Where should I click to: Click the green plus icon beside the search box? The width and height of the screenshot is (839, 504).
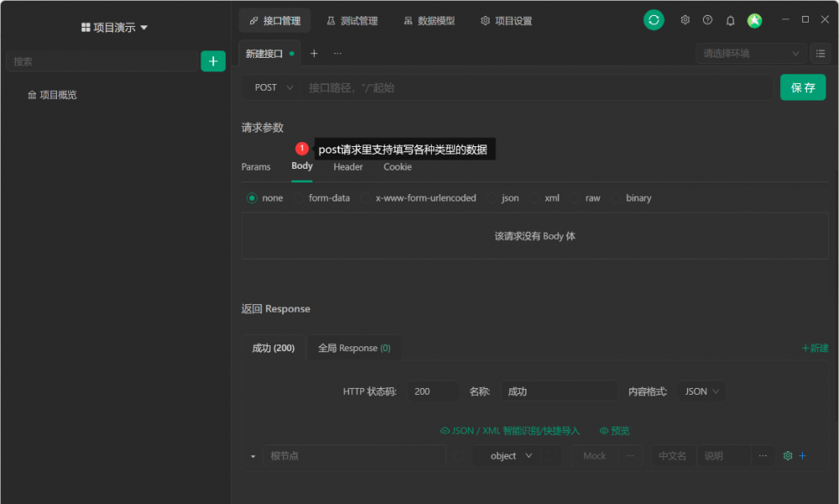212,60
